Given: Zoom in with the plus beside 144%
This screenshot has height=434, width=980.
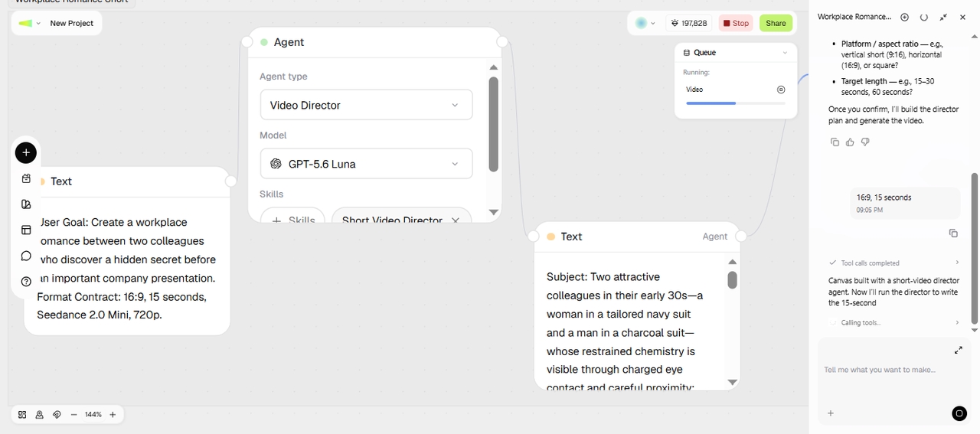Looking at the screenshot, I should [113, 415].
